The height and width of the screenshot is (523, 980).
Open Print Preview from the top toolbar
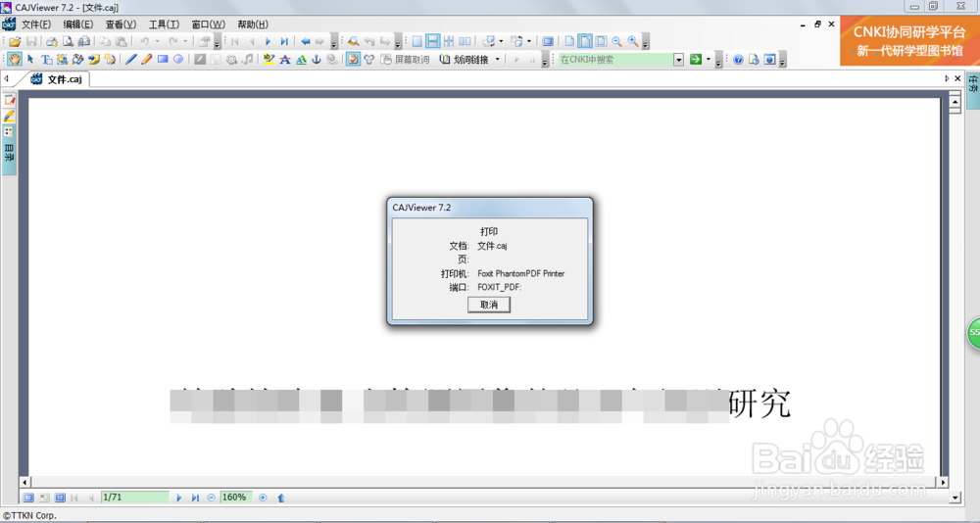click(68, 41)
